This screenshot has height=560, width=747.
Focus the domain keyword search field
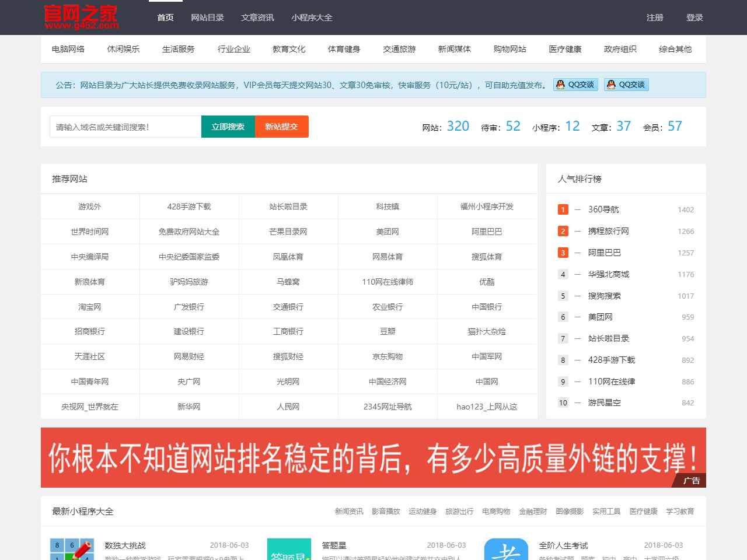[x=125, y=127]
